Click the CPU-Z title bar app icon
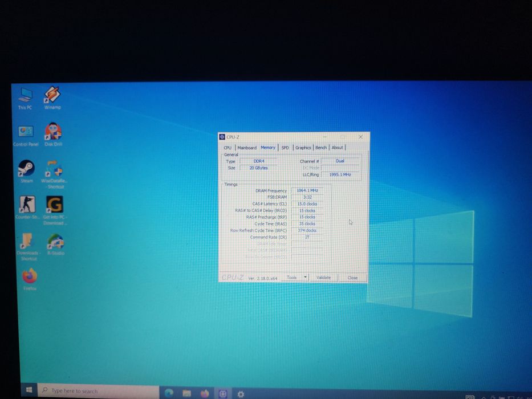Viewport: 532px width, 399px height. pos(222,137)
